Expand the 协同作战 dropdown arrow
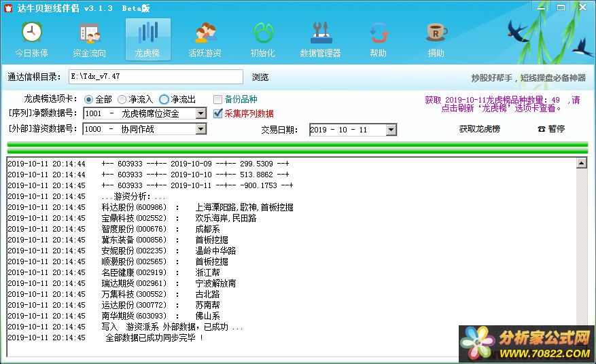Viewport: 596px width, 364px height. point(201,129)
